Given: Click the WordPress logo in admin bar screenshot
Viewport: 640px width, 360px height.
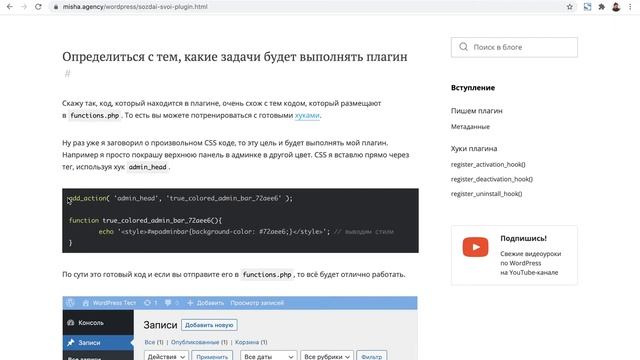Looking at the screenshot, I should coord(70,303).
